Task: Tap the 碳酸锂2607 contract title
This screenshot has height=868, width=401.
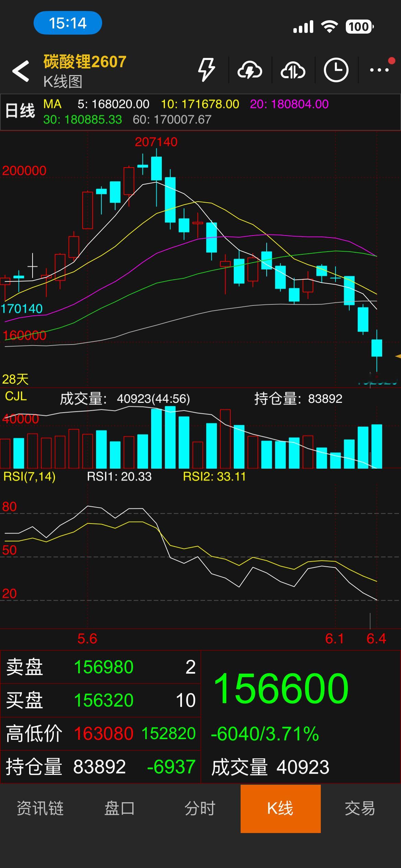Action: click(x=85, y=62)
